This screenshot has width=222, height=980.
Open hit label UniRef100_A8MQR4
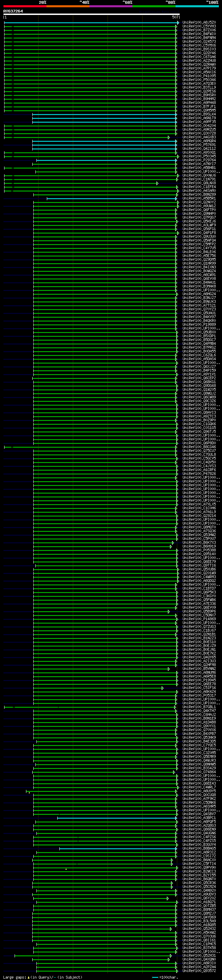coord(199,141)
